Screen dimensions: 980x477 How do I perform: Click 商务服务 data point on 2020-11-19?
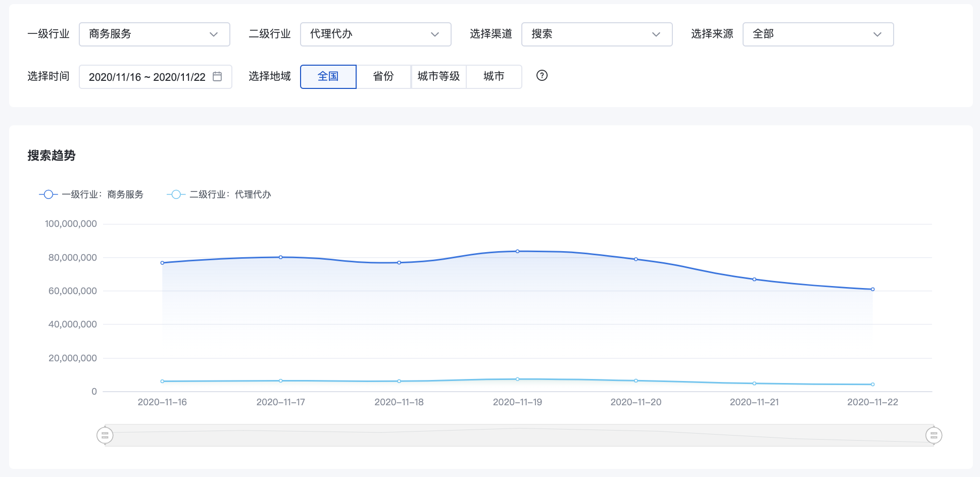pyautogui.click(x=517, y=251)
